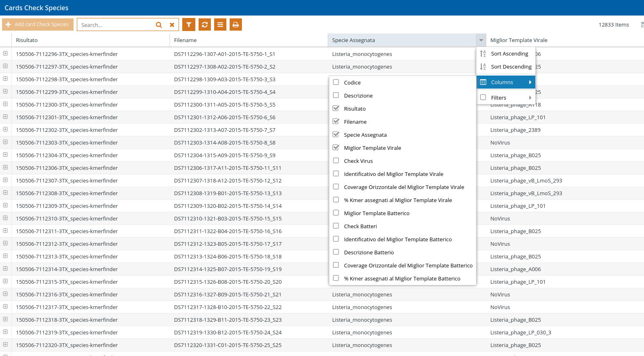Uncheck the Filename column checkbox
Image resolution: width=644 pixels, height=356 pixels.
pyautogui.click(x=336, y=121)
